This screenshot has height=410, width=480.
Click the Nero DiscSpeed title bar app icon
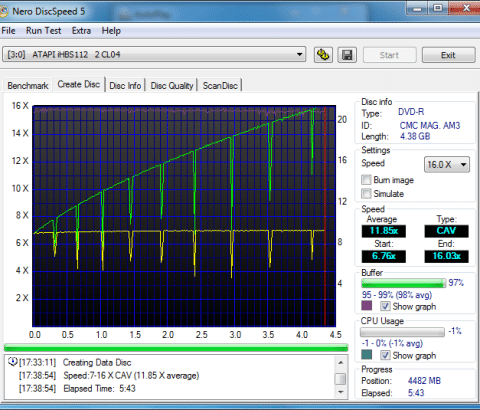tap(3, 12)
